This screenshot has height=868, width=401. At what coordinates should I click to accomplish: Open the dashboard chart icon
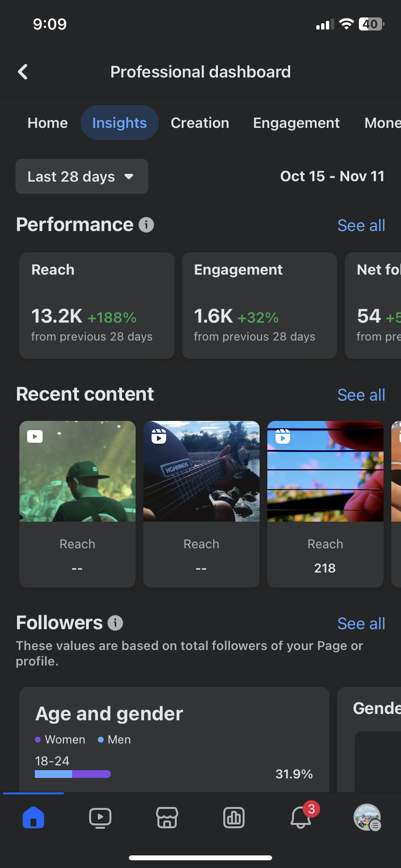tap(234, 818)
